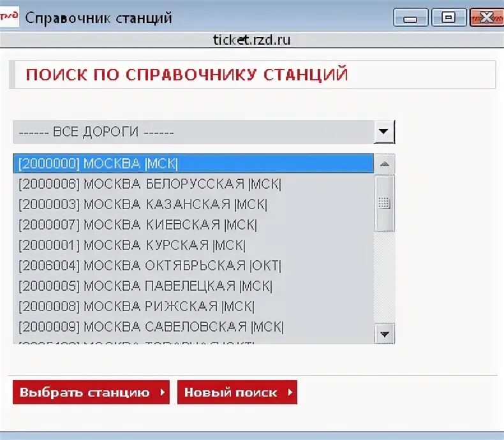The image size is (504, 440).
Task: Minimize the Справочник станций window
Action: coord(410,18)
